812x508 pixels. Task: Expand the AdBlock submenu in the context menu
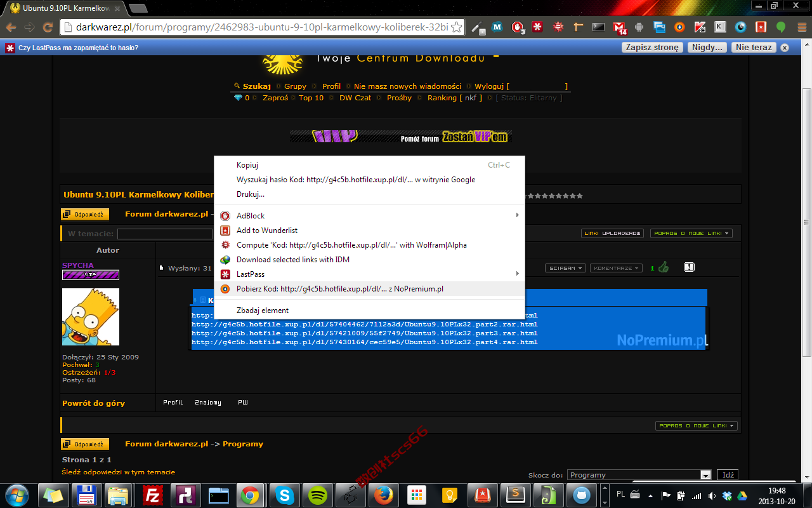click(x=369, y=216)
